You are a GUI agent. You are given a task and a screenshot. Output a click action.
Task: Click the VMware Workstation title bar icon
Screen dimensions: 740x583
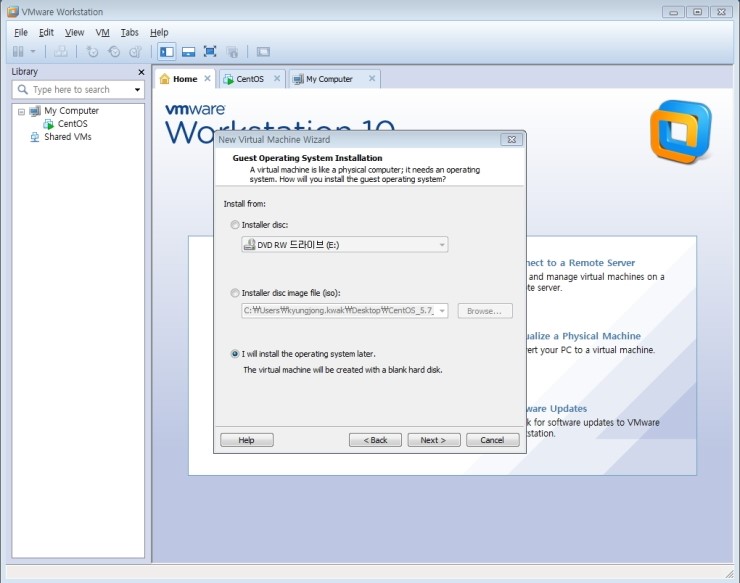(13, 11)
